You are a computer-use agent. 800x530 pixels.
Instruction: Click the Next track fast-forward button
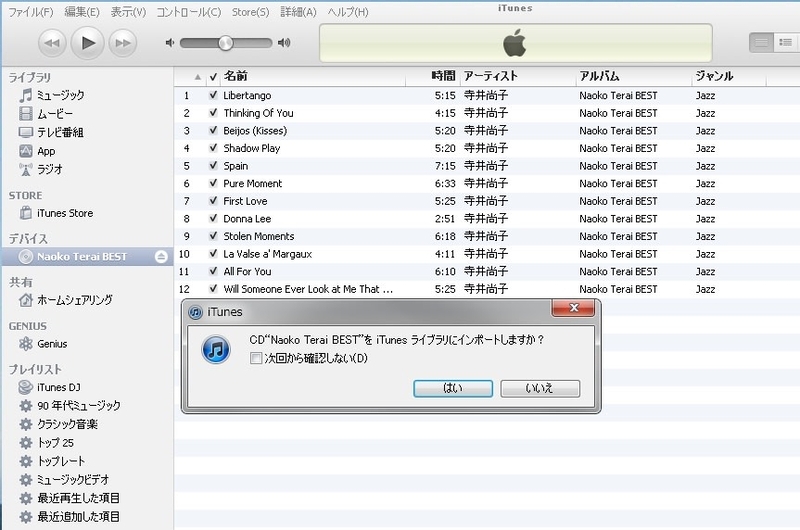(123, 43)
